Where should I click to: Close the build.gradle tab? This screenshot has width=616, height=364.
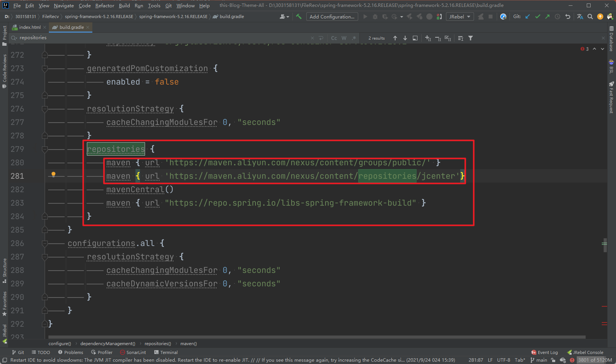tap(88, 27)
